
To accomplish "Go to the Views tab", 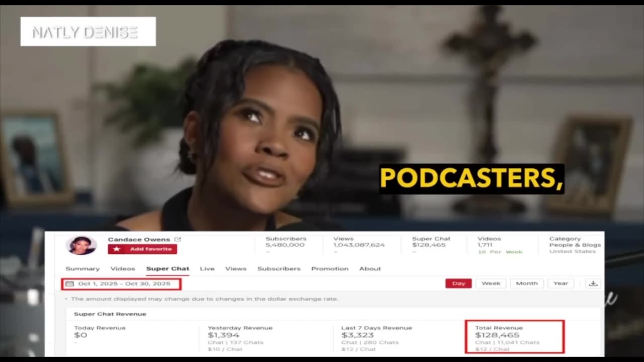I will pos(236,268).
